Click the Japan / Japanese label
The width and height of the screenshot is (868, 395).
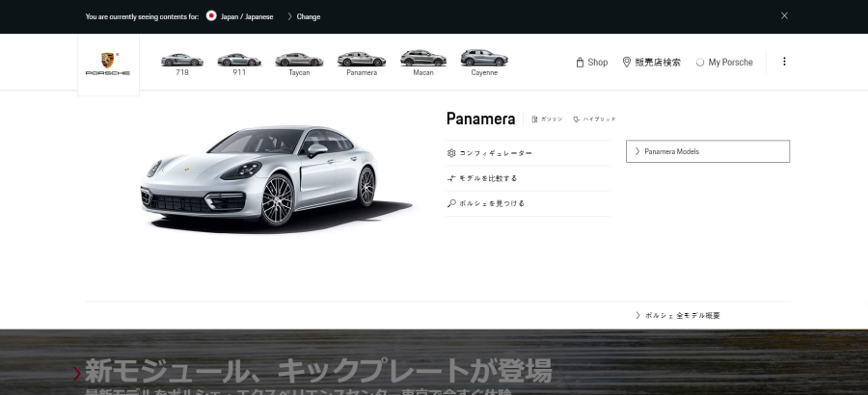(x=247, y=16)
